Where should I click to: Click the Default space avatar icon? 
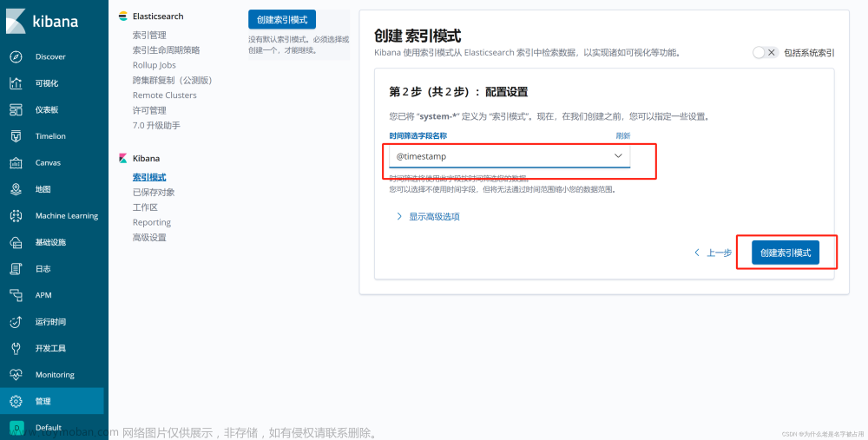(x=16, y=427)
